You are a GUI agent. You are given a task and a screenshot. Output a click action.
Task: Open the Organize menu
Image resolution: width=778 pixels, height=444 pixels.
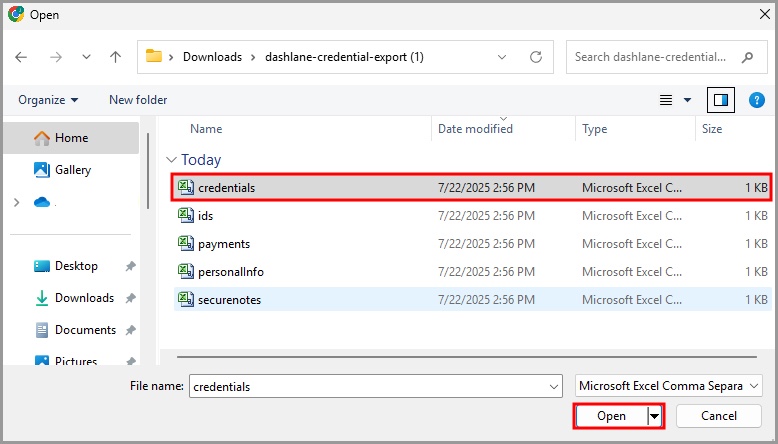[x=48, y=100]
